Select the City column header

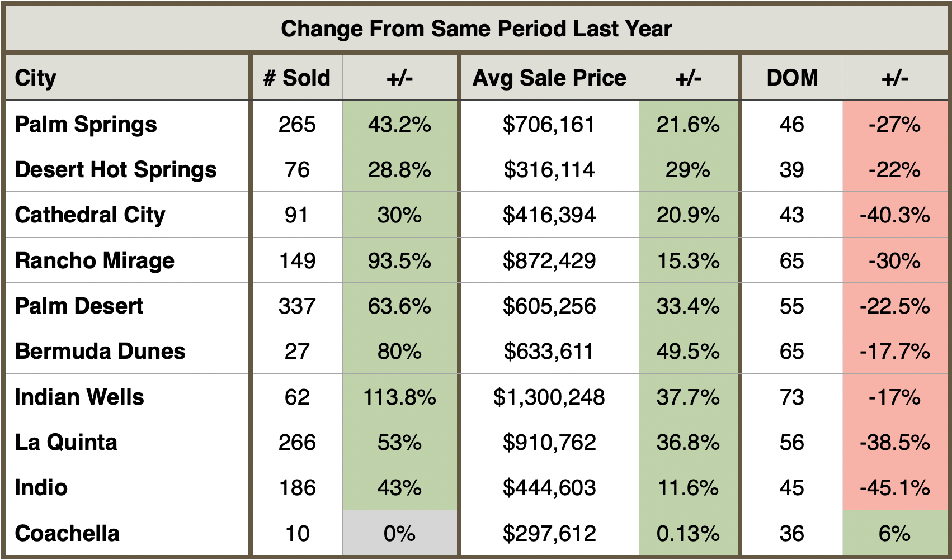pyautogui.click(x=36, y=78)
